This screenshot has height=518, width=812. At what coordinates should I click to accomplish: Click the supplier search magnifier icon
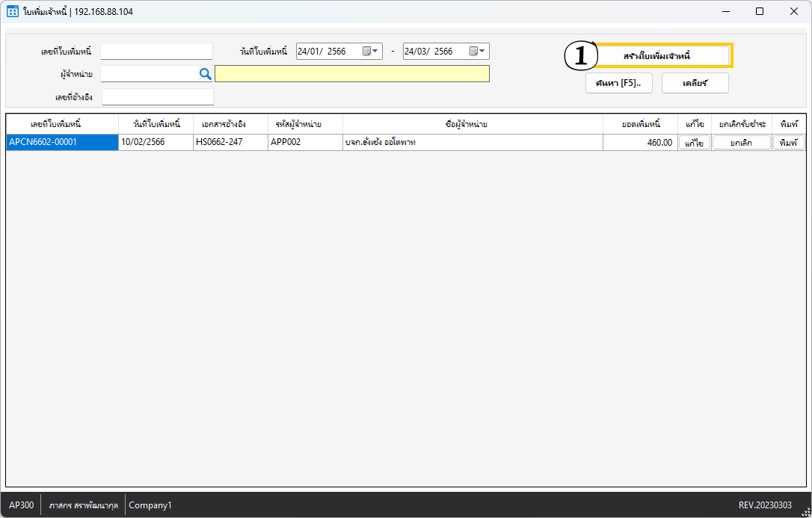(205, 73)
